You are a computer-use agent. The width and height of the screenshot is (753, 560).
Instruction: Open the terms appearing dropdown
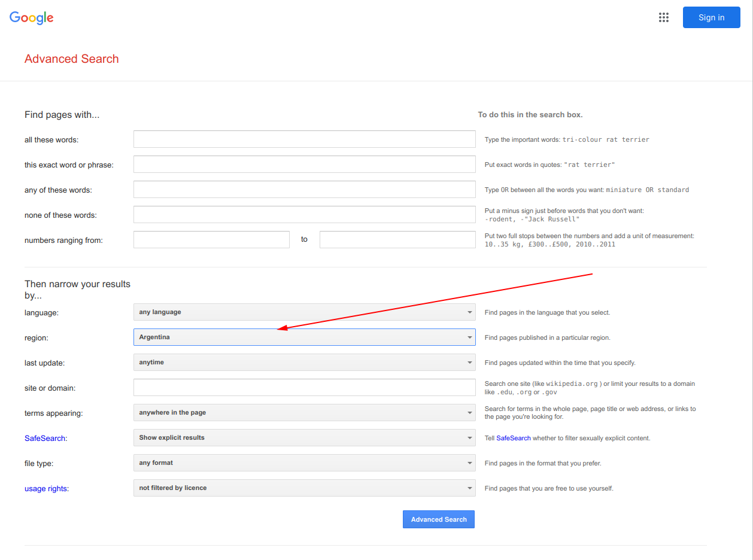(x=305, y=413)
